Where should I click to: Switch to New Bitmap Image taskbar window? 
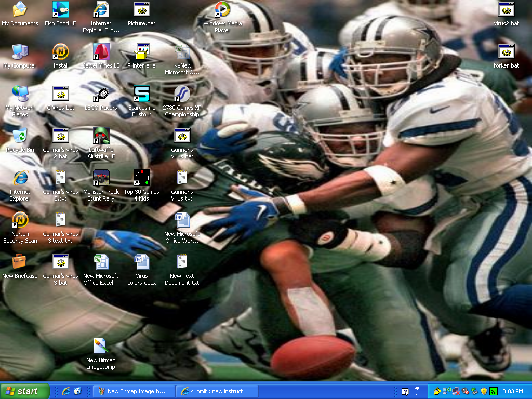tap(134, 391)
